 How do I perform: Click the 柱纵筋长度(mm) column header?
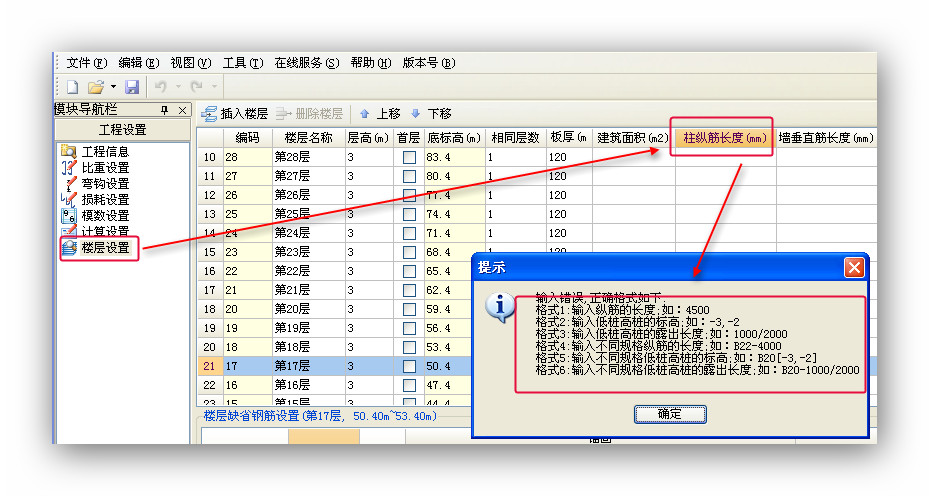pos(725,138)
